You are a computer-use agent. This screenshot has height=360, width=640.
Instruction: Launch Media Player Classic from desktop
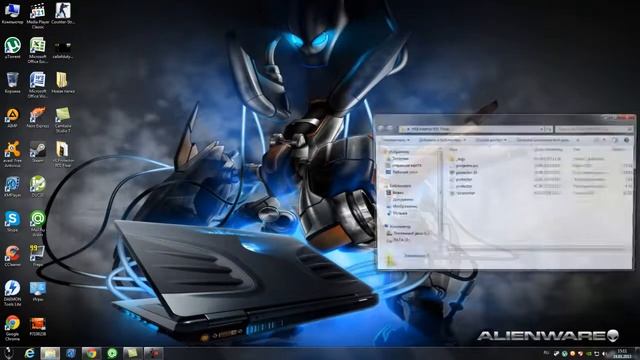tap(38, 16)
